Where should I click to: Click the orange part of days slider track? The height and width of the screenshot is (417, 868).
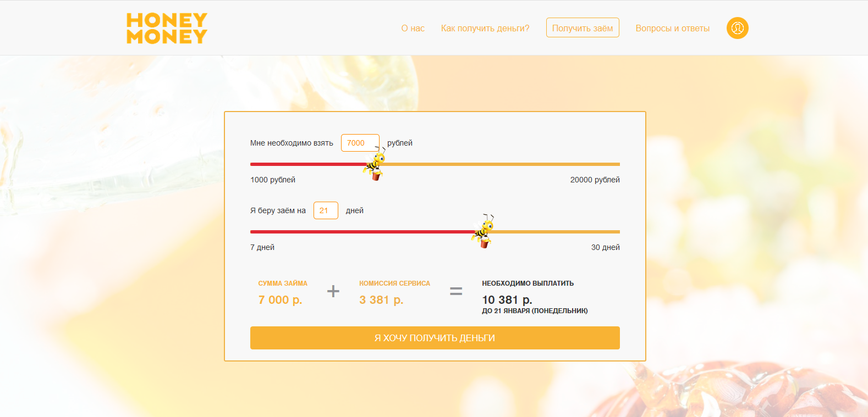[556, 232]
